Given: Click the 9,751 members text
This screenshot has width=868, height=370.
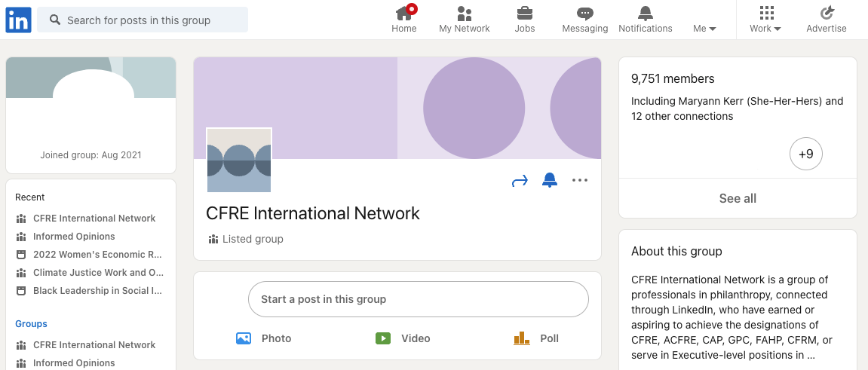Looking at the screenshot, I should tap(673, 79).
